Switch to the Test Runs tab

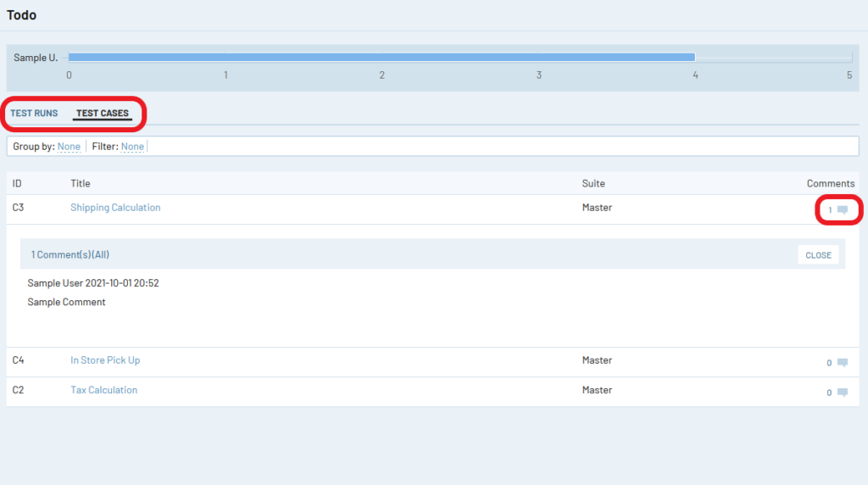(34, 114)
